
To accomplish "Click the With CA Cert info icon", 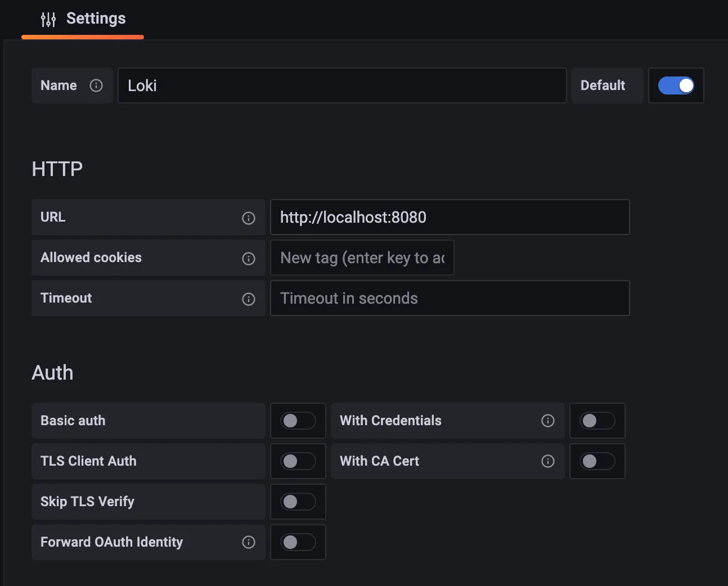I will click(x=548, y=461).
